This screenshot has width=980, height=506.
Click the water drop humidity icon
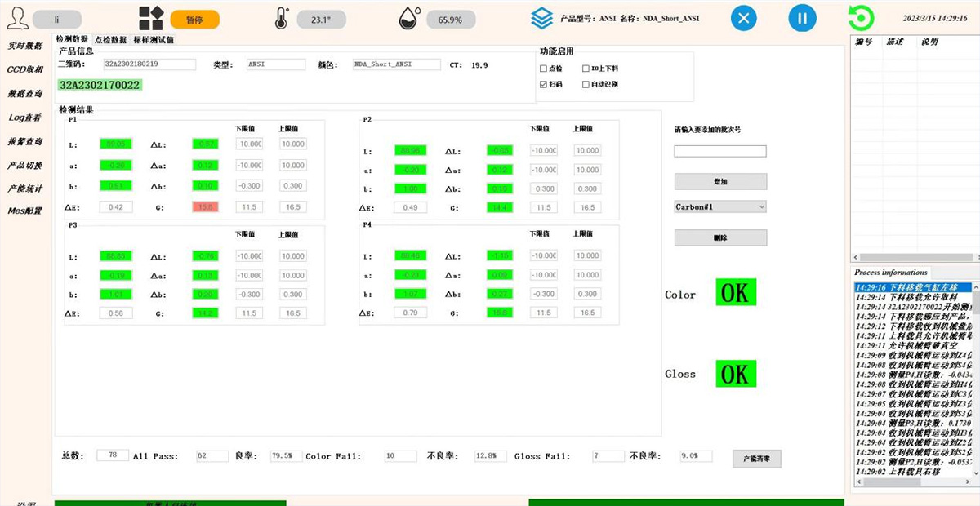click(410, 19)
